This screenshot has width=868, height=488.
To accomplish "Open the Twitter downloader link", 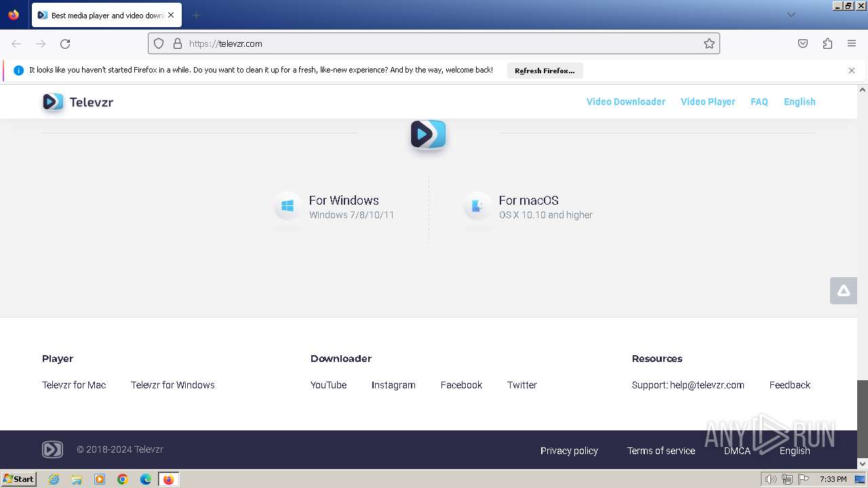I will (522, 385).
